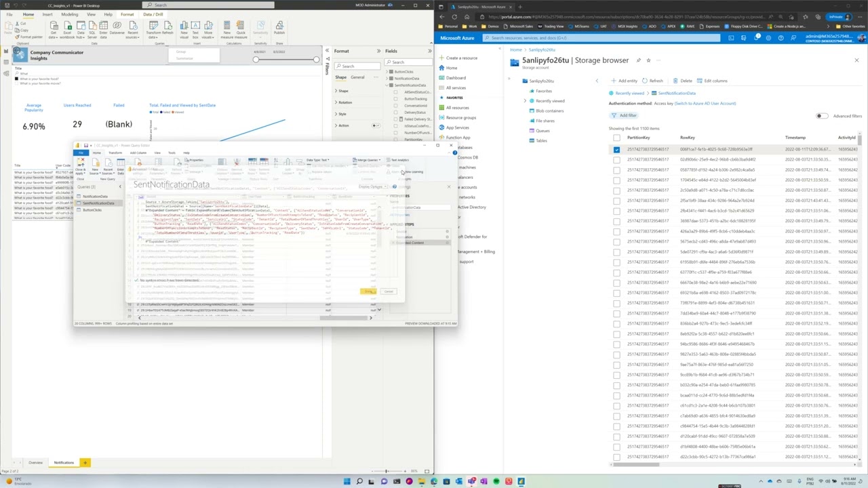Select Format painter in Clipboard group
The image size is (868, 488).
tap(28, 37)
